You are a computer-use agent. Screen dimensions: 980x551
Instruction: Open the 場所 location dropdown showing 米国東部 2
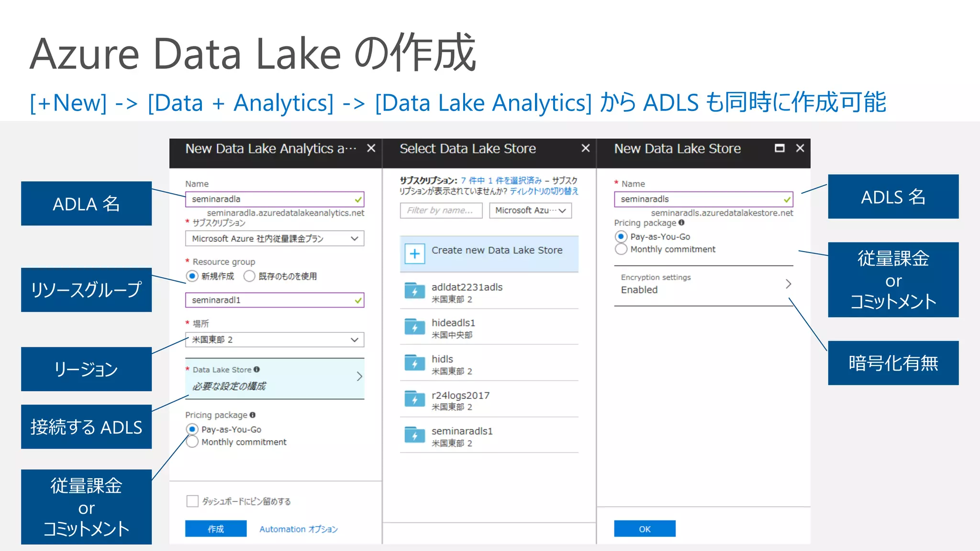(x=275, y=340)
